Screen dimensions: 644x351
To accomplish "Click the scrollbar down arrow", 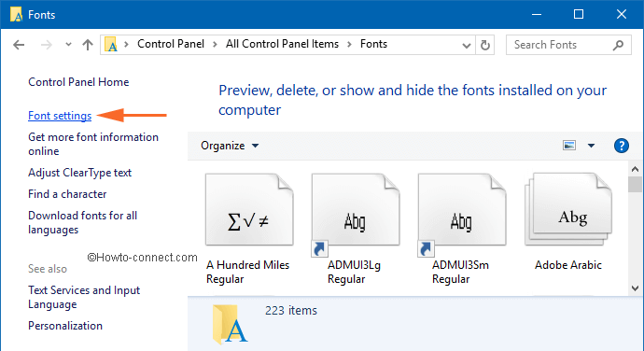I will (x=635, y=288).
